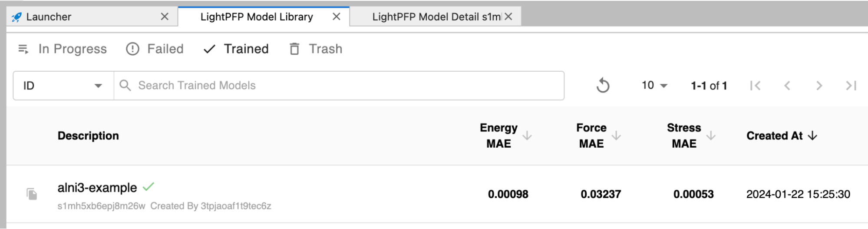Viewport: 868px width, 229px height.
Task: Switch to the Failed models tab
Action: click(155, 49)
